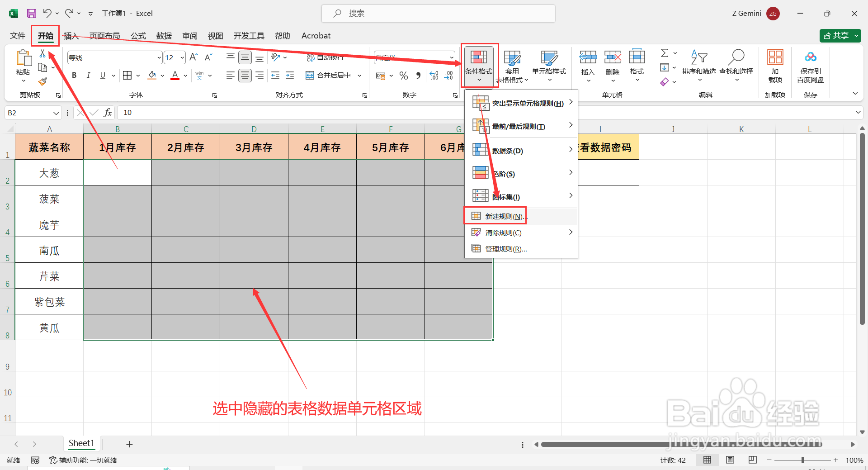This screenshot has width=868, height=470.
Task: Click the insert function fx icon
Action: coord(108,113)
